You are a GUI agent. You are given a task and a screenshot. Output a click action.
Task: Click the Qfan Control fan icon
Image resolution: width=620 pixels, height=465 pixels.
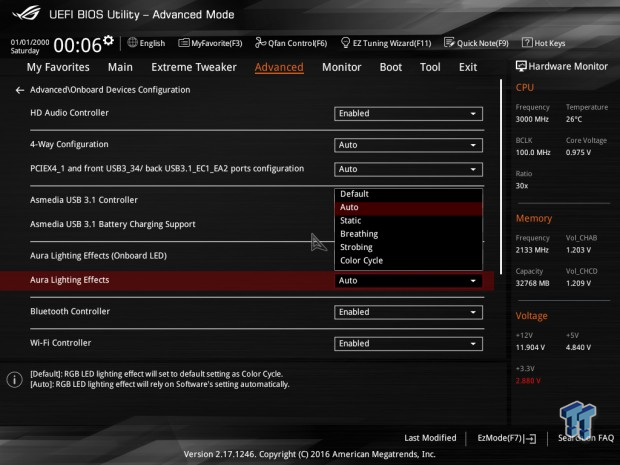coord(260,42)
